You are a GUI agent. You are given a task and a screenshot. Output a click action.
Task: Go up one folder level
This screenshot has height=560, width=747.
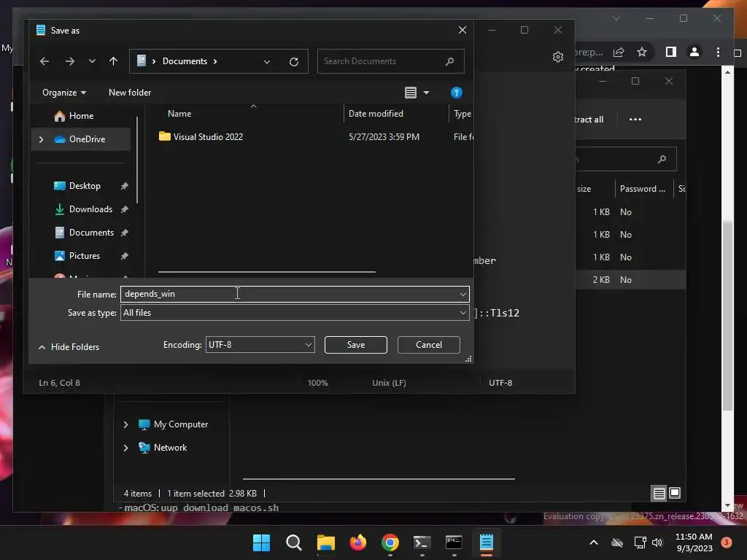(x=113, y=61)
